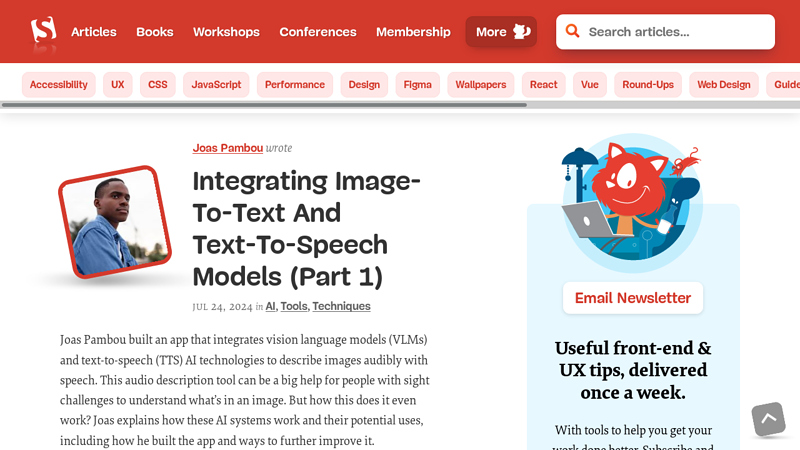The image size is (800, 450).
Task: Select the Wallpapers category tag
Action: [x=481, y=85]
